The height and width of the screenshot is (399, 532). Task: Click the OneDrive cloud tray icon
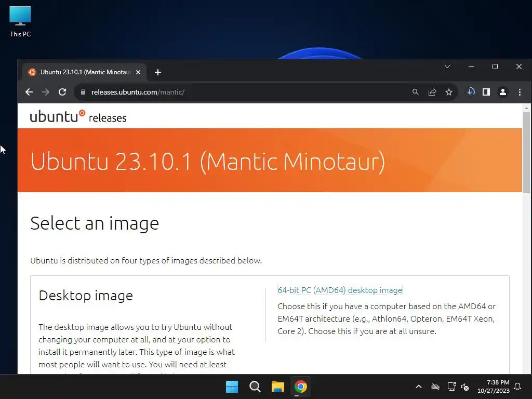[435, 387]
